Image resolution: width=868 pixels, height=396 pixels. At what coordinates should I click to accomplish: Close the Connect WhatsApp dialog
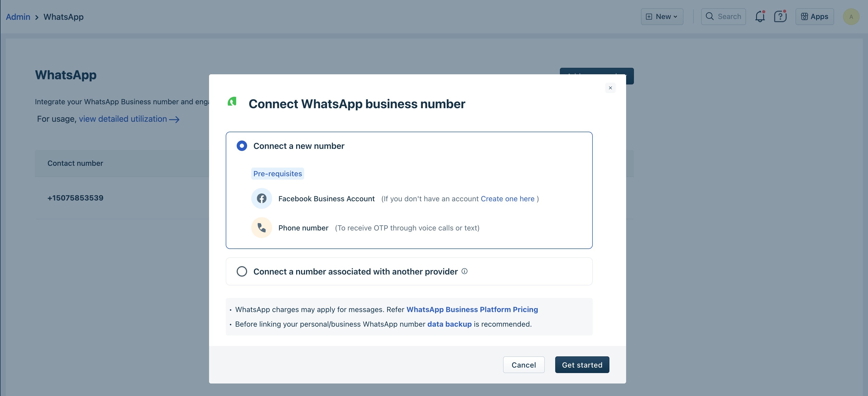coord(610,88)
